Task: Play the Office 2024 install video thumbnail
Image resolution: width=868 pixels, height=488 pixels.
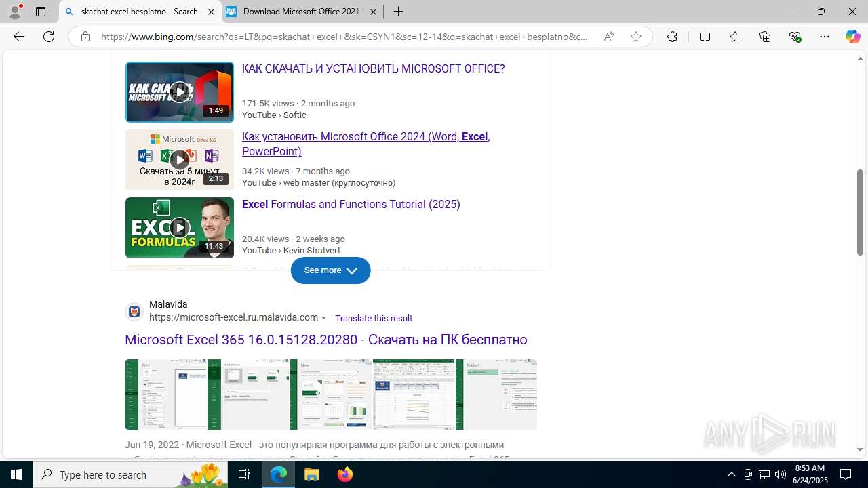Action: click(180, 160)
